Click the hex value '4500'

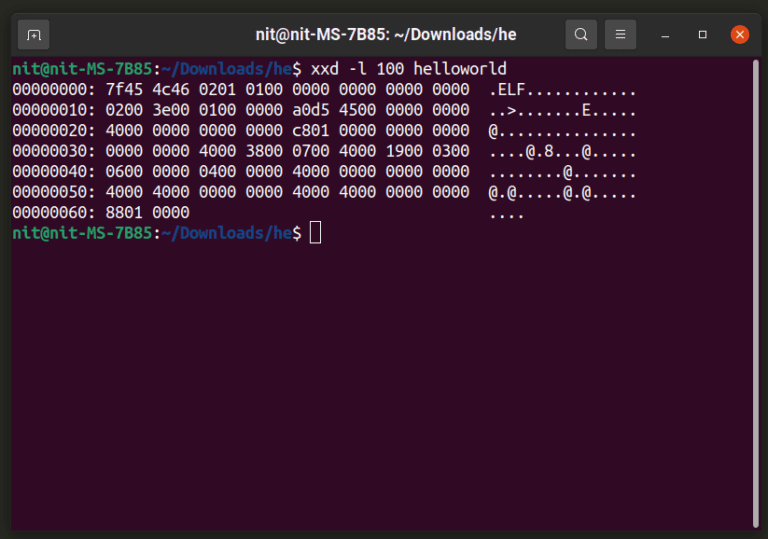point(357,110)
